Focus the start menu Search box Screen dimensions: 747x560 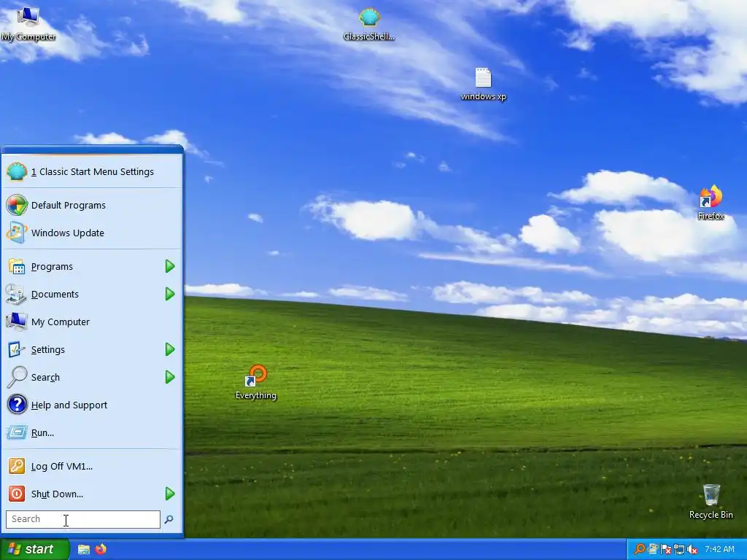click(x=83, y=519)
